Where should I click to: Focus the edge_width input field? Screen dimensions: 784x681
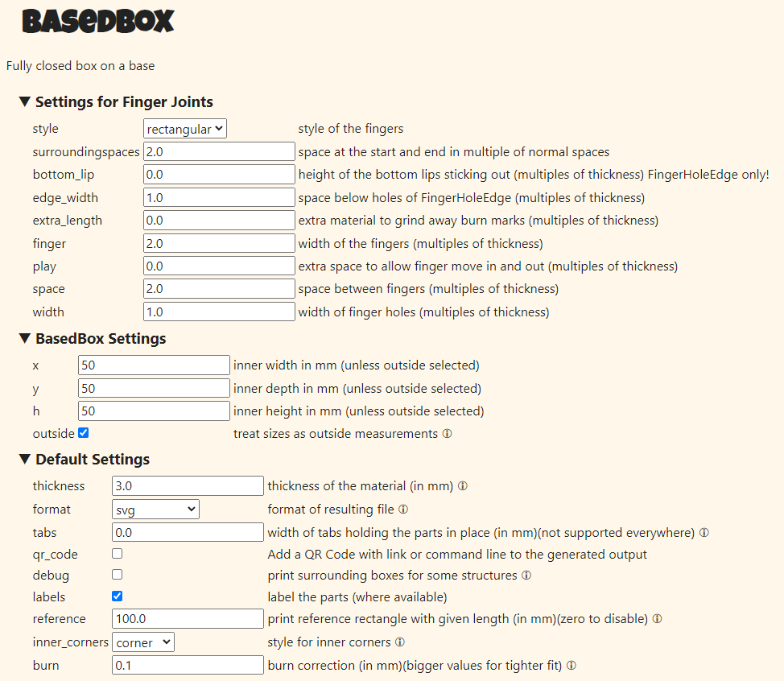coord(219,197)
